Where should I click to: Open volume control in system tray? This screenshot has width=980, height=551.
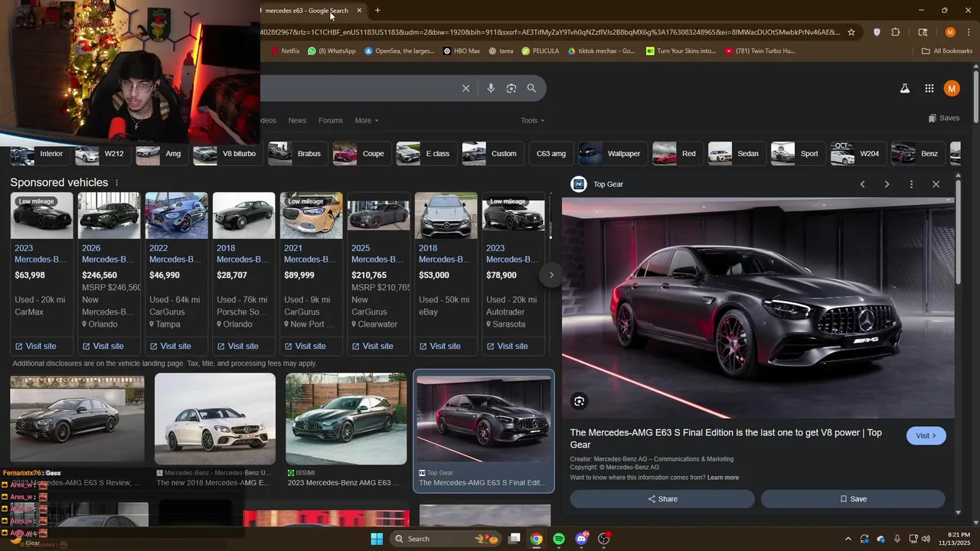(x=926, y=539)
